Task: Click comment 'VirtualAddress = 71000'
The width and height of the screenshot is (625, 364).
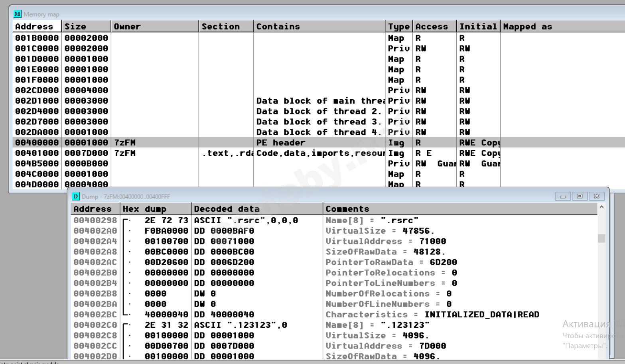Action: pos(386,241)
